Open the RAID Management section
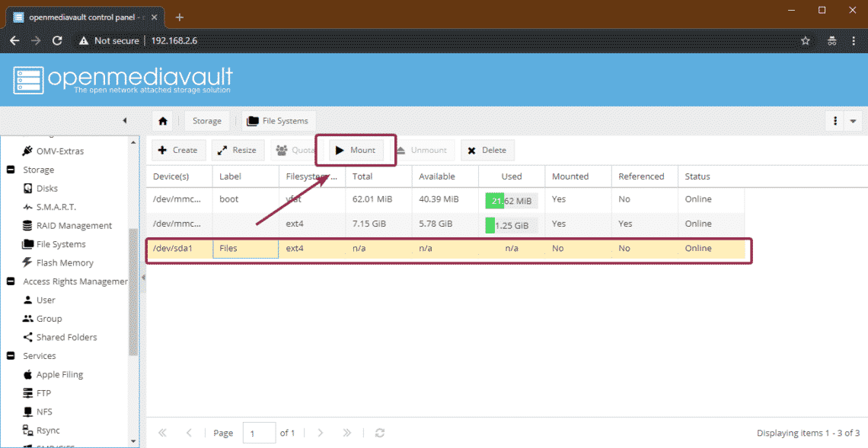 click(x=67, y=226)
